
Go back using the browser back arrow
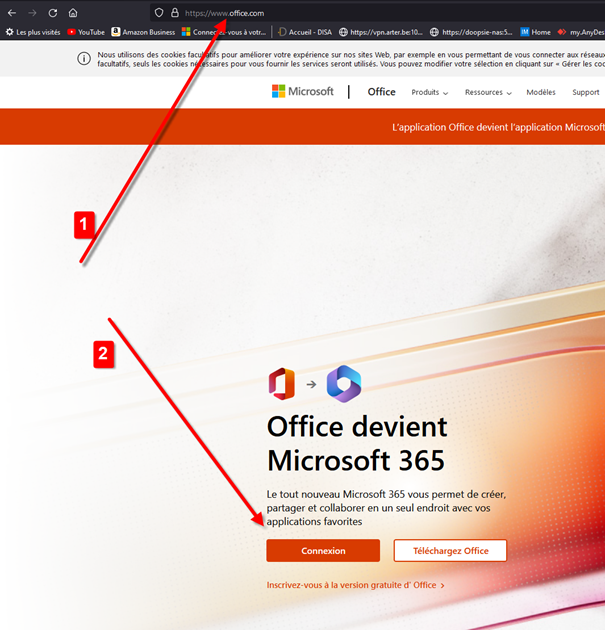[12, 13]
